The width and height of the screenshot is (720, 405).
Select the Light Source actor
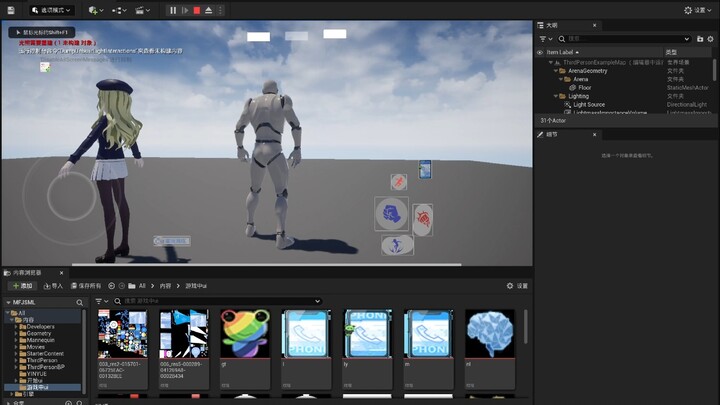point(589,104)
